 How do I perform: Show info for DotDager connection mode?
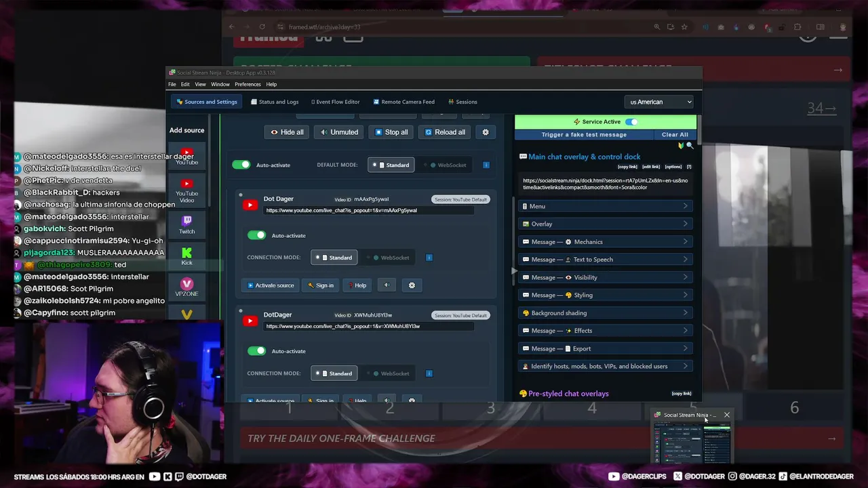point(429,373)
